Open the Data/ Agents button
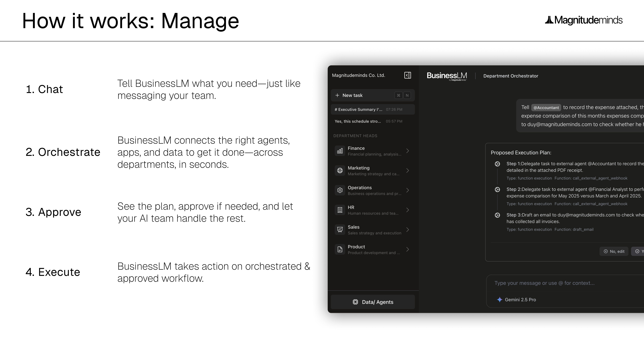The image size is (644, 362). [373, 302]
